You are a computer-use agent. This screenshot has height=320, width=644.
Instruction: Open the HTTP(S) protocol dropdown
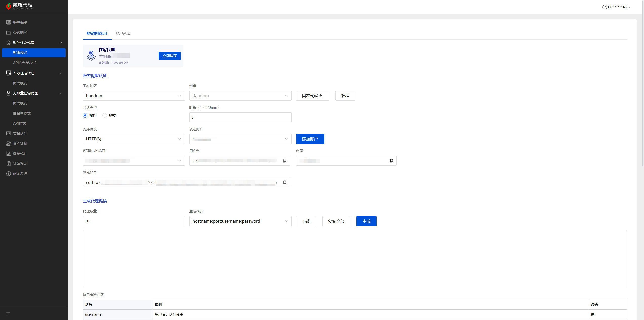pos(134,139)
